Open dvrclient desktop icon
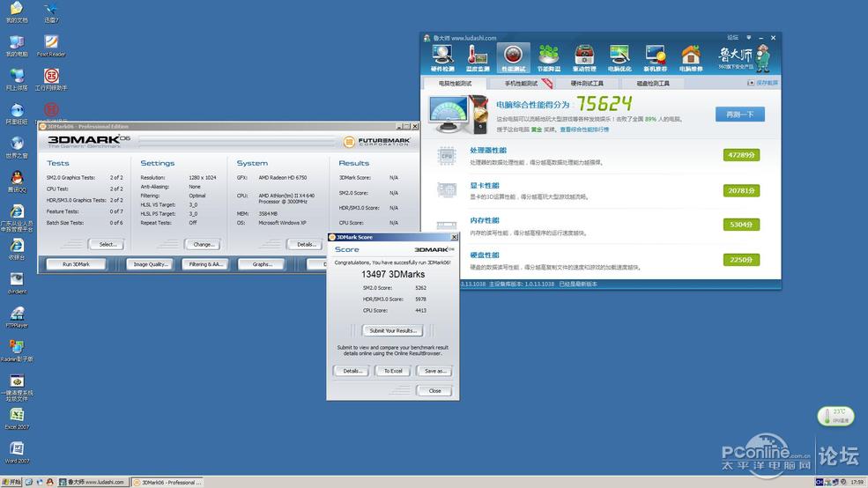 [17, 284]
